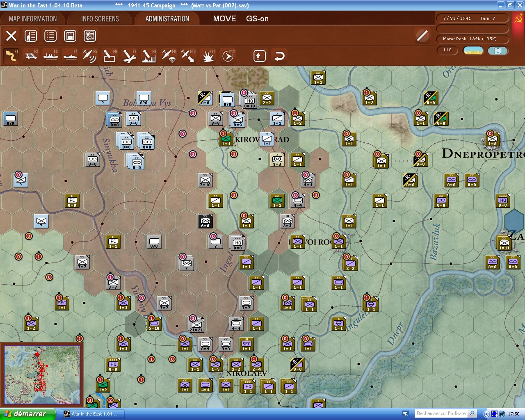Click the MOVE mode label

pyautogui.click(x=224, y=19)
